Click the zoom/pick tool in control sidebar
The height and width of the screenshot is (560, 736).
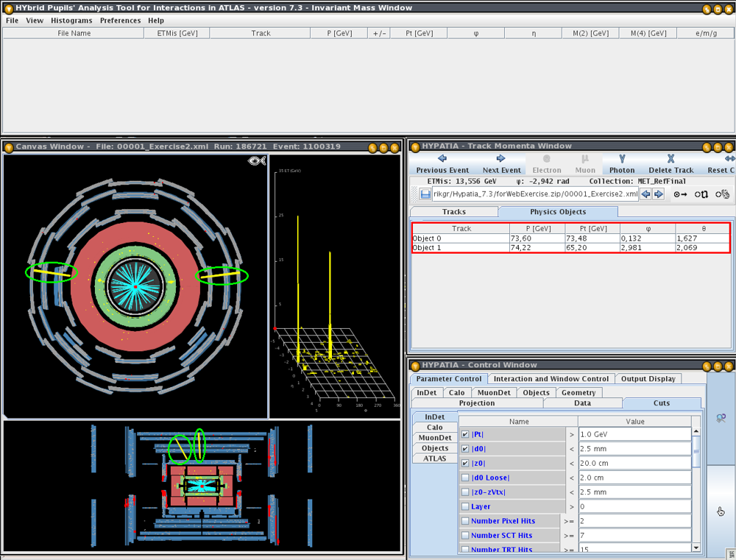[721, 418]
